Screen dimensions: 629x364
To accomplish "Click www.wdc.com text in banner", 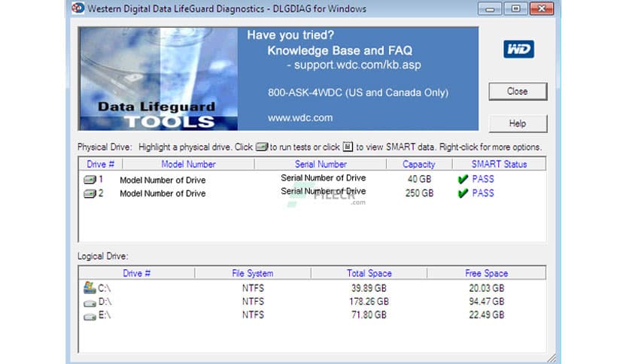I will [300, 118].
